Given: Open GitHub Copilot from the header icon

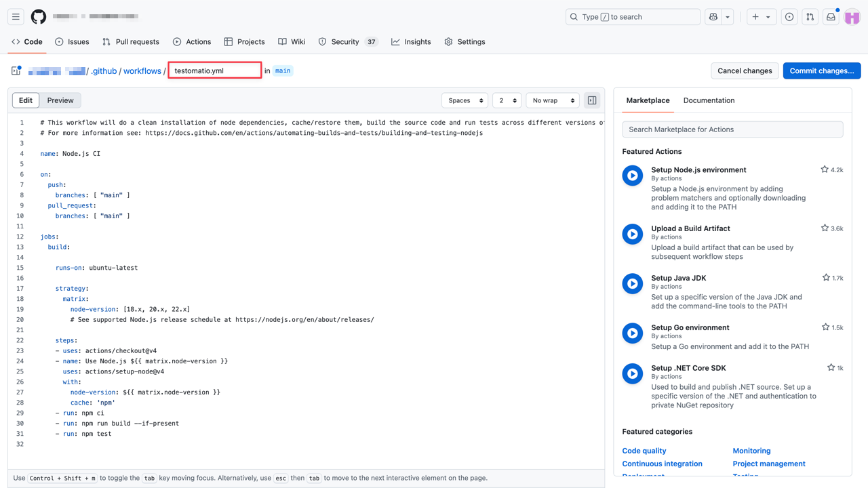Looking at the screenshot, I should coord(713,16).
